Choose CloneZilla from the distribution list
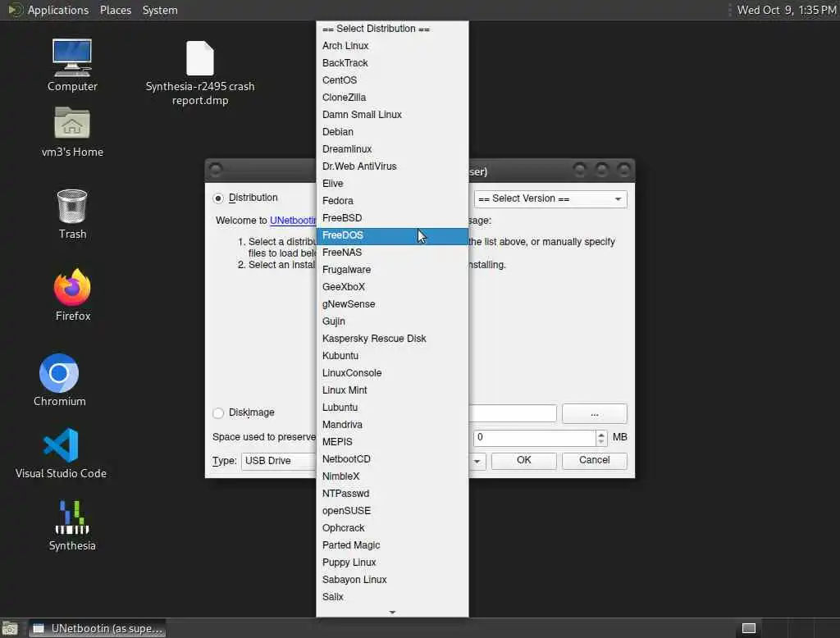The image size is (840, 638). click(x=392, y=98)
